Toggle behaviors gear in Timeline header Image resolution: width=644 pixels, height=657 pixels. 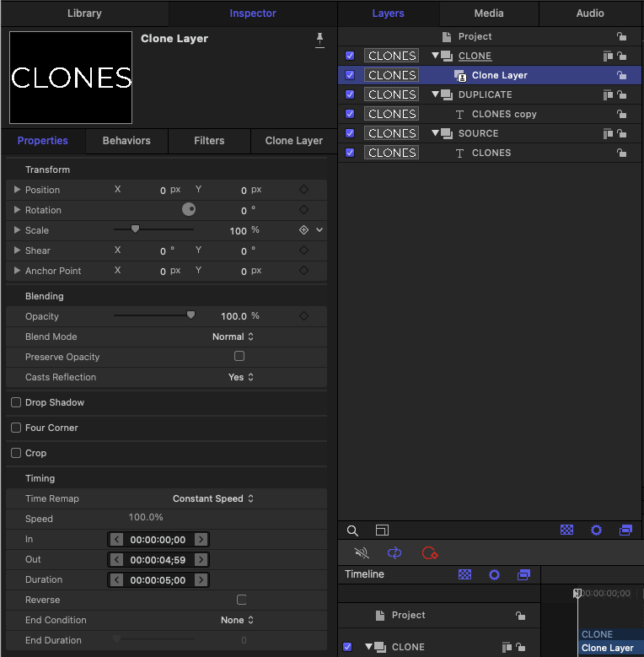point(495,574)
